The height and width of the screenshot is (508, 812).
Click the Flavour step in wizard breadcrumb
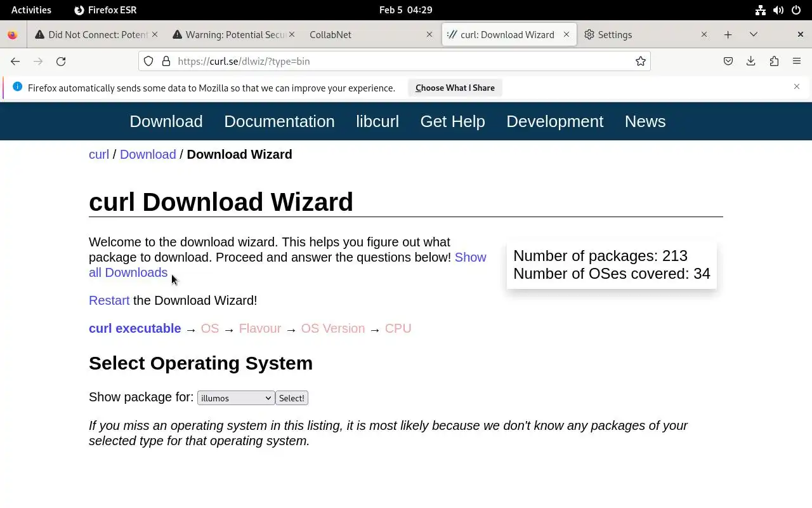[260, 328]
